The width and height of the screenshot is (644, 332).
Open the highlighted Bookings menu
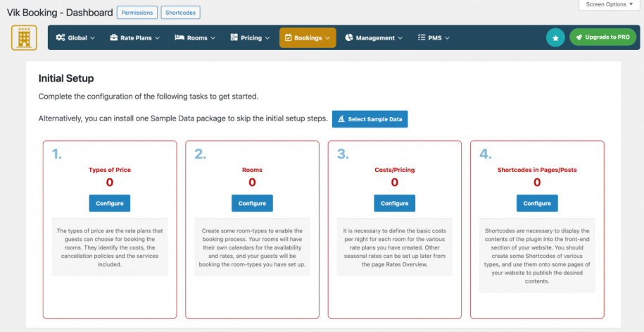pyautogui.click(x=308, y=38)
